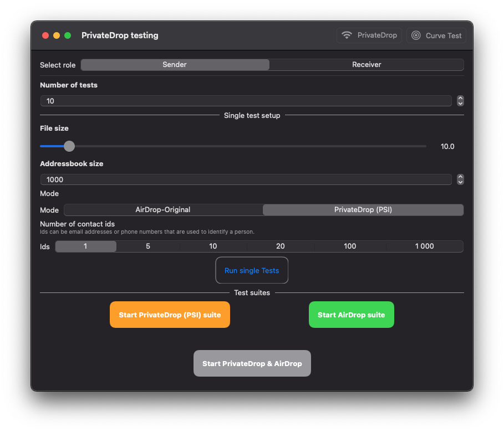
Task: Click the Number of tests input field
Action: tap(246, 101)
